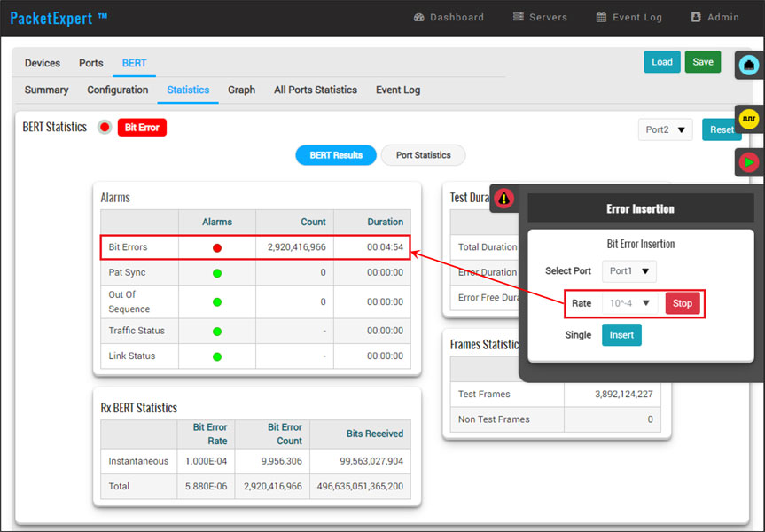Click the Bit Errors count 2,920,416,966 in Alarms
This screenshot has width=765, height=532.
tap(297, 247)
